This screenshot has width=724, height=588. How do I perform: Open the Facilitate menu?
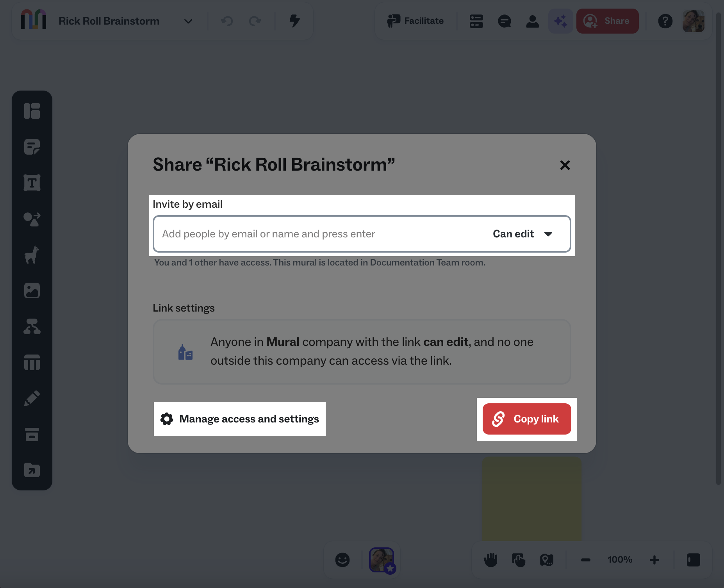point(415,21)
